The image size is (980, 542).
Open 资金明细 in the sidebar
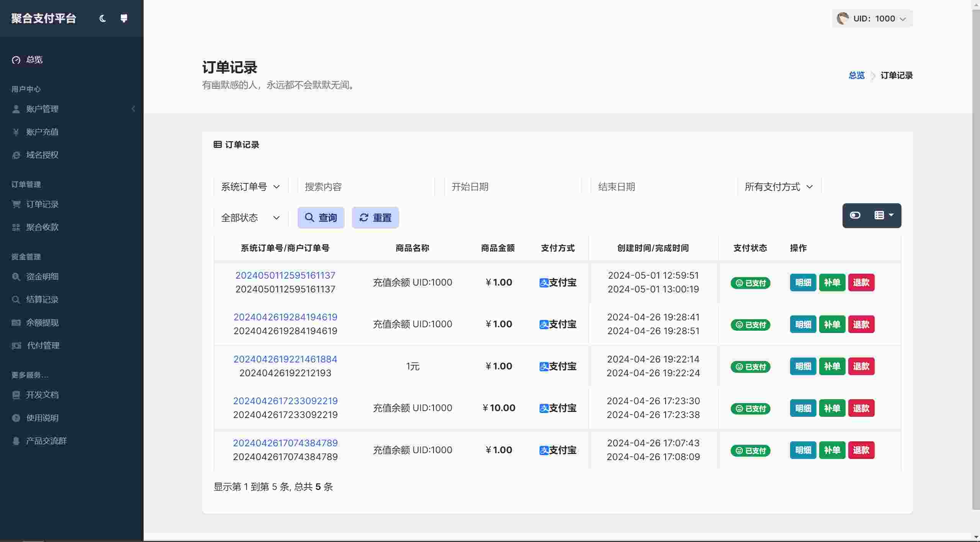pyautogui.click(x=42, y=276)
